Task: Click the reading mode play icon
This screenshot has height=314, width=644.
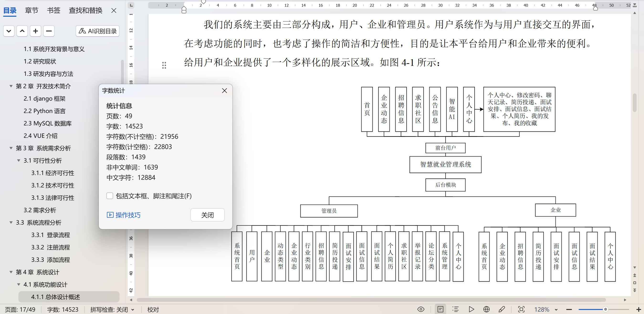Action: pyautogui.click(x=471, y=309)
